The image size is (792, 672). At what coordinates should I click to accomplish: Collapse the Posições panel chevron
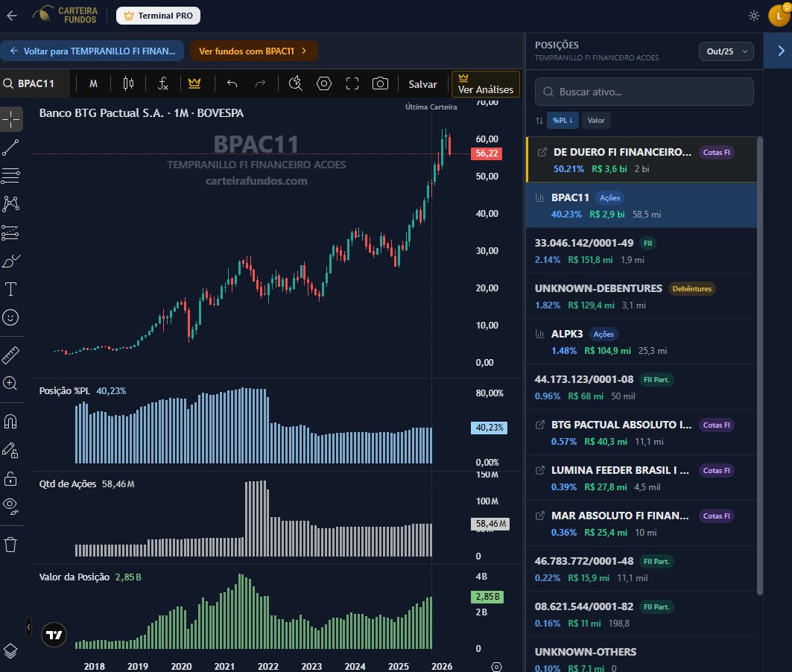click(781, 51)
